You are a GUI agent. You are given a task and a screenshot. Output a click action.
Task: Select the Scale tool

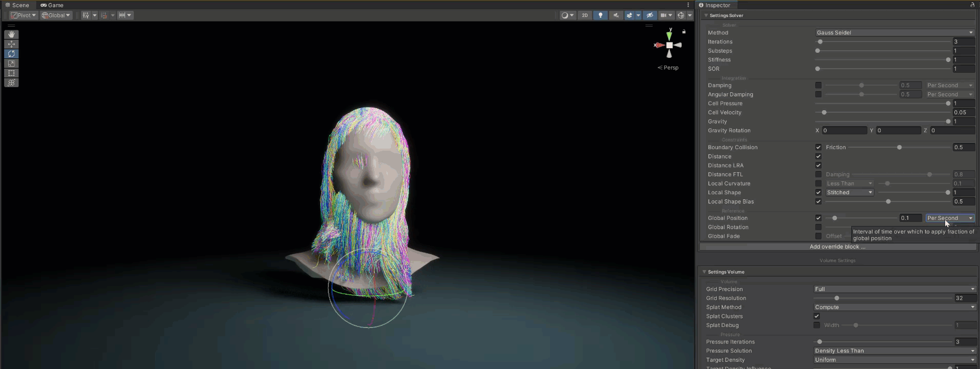pos(11,64)
